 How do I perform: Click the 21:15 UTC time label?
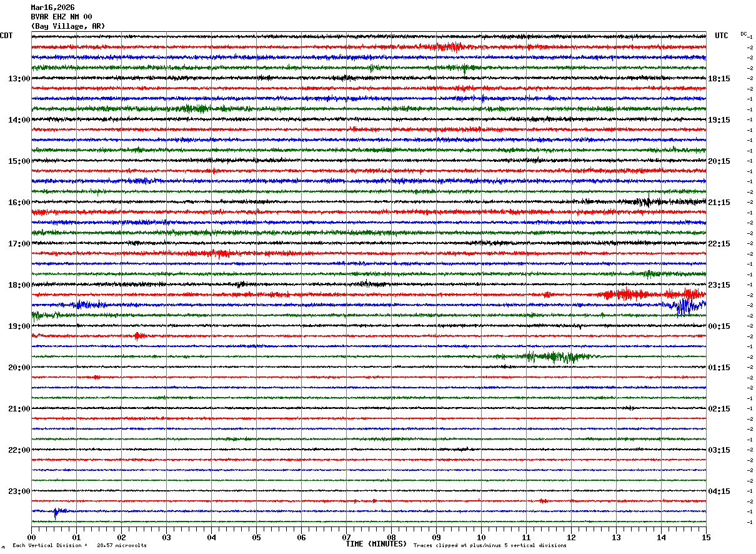(720, 203)
